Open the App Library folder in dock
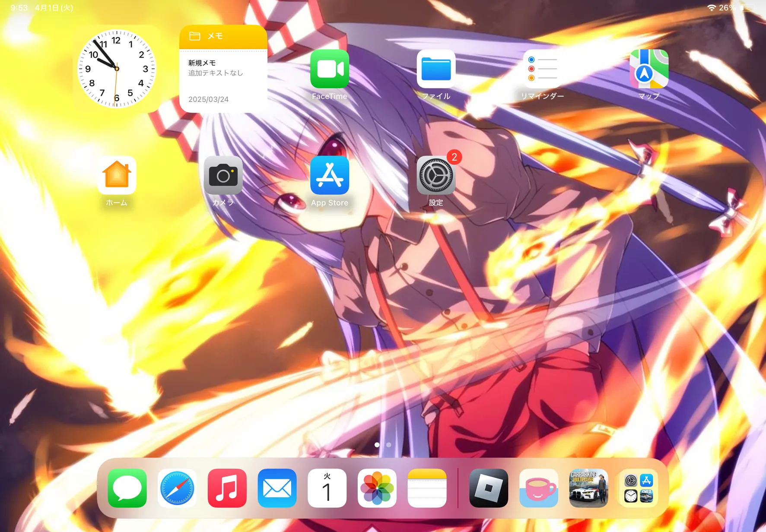Image resolution: width=766 pixels, height=532 pixels. tap(639, 488)
